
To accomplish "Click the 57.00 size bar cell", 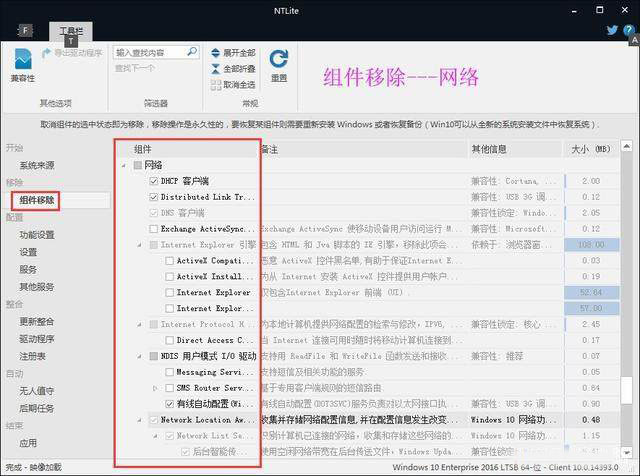I will click(592, 308).
